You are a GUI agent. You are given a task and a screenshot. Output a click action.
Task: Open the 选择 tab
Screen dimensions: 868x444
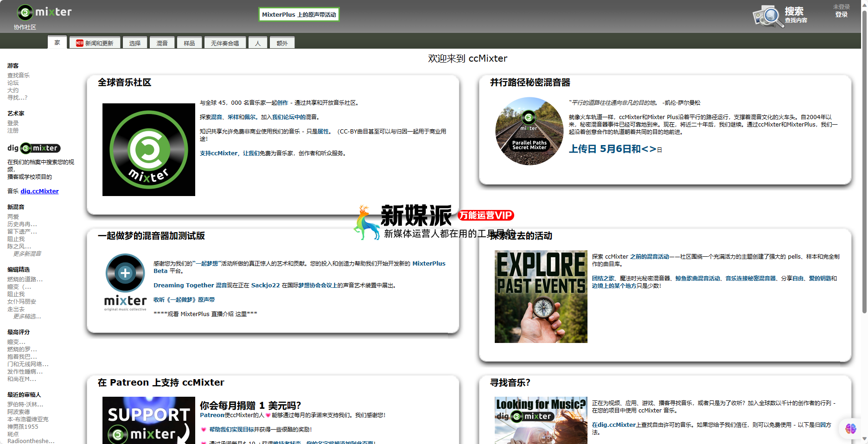coord(135,43)
